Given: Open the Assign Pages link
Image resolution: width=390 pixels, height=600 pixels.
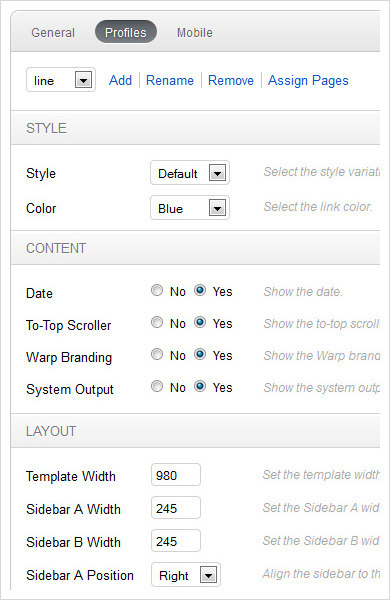Looking at the screenshot, I should point(308,80).
